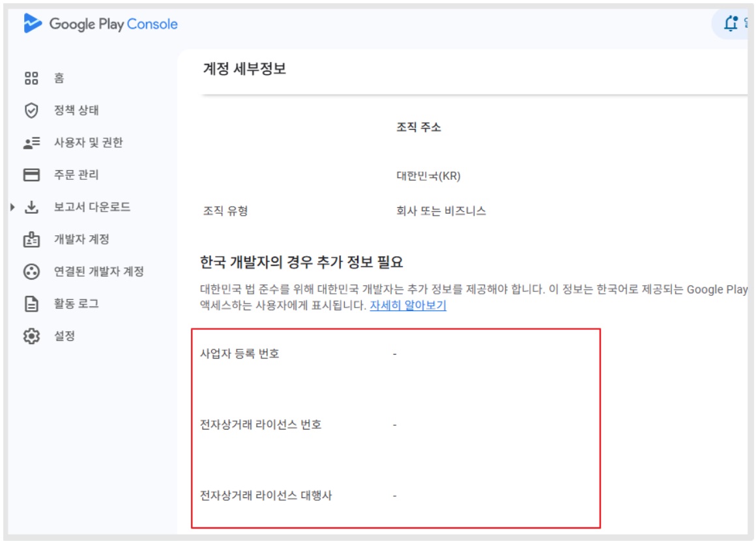
Task: Click the 전자상거래 라이선스 번호 label
Action: click(260, 425)
